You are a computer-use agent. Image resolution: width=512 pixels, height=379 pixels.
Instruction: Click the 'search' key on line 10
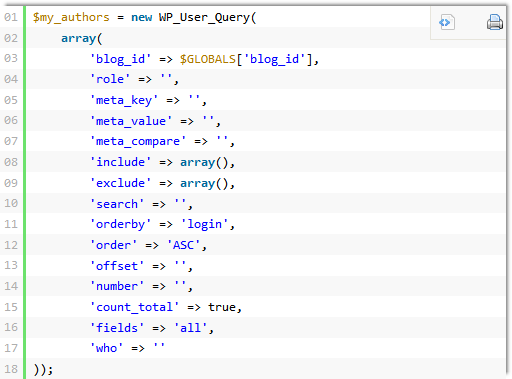click(117, 204)
